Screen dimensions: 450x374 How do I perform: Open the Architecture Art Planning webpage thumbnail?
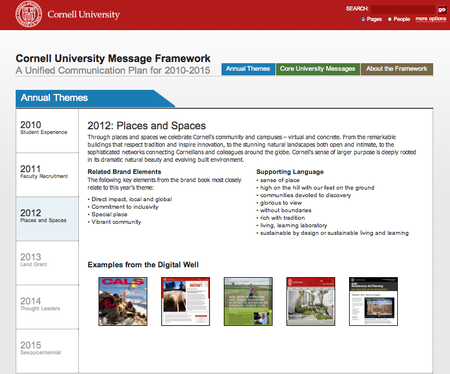click(373, 301)
